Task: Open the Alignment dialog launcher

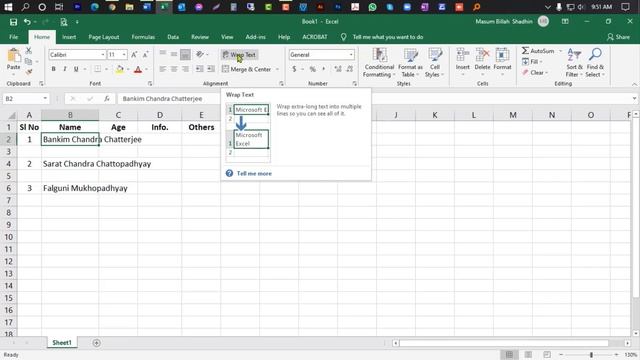Action: click(281, 83)
